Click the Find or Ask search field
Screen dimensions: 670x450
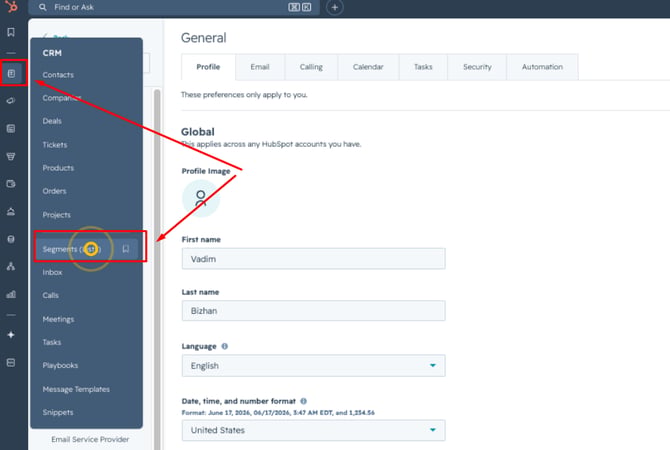tap(174, 7)
